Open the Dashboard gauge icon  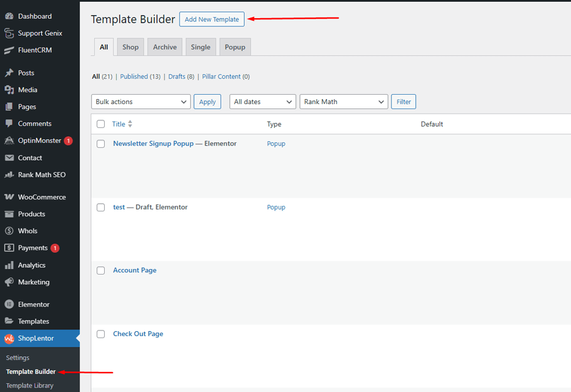(9, 16)
